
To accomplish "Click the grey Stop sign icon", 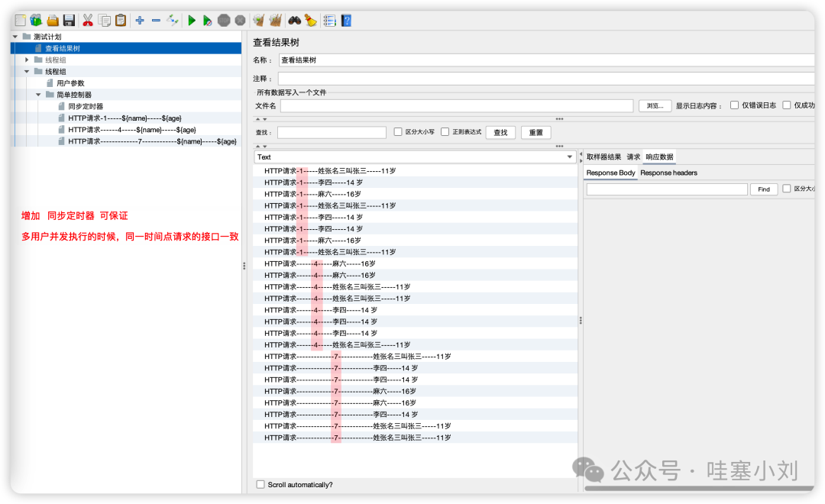I will click(x=224, y=21).
